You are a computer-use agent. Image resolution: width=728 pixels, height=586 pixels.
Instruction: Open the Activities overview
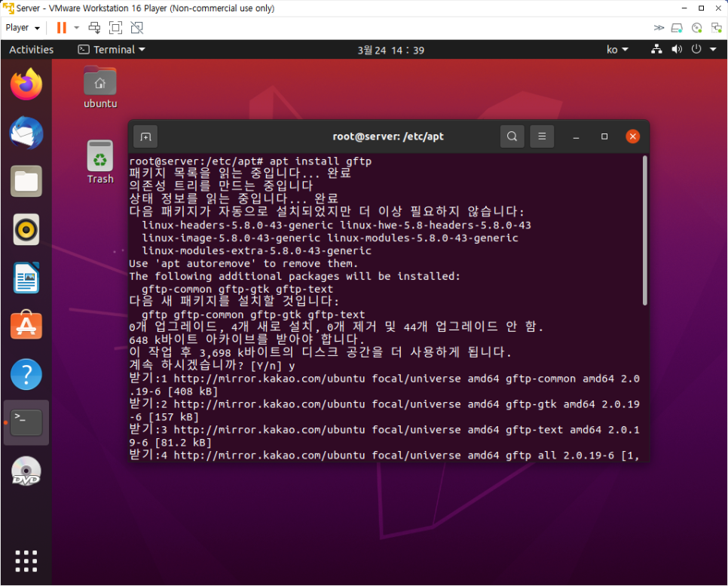[31, 50]
